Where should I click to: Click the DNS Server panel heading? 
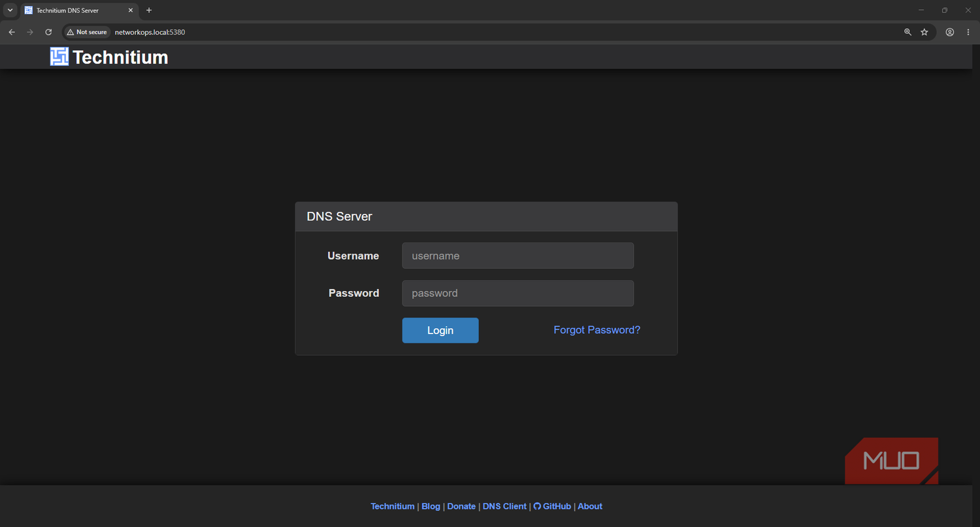339,216
